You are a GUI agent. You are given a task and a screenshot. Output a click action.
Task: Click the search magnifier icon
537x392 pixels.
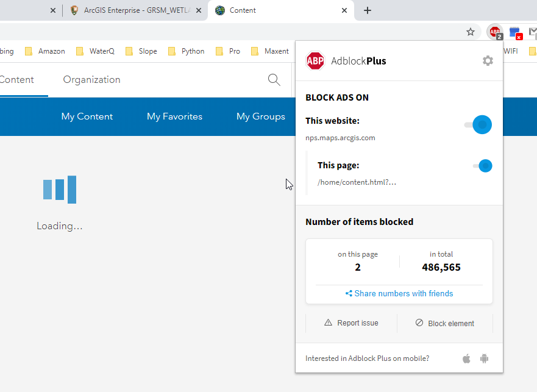[x=274, y=80]
